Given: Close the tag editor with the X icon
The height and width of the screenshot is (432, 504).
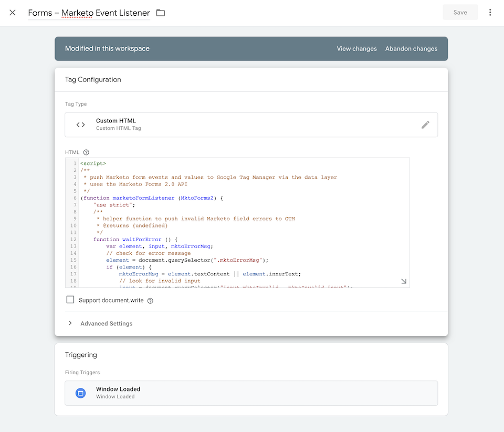Looking at the screenshot, I should 13,13.
